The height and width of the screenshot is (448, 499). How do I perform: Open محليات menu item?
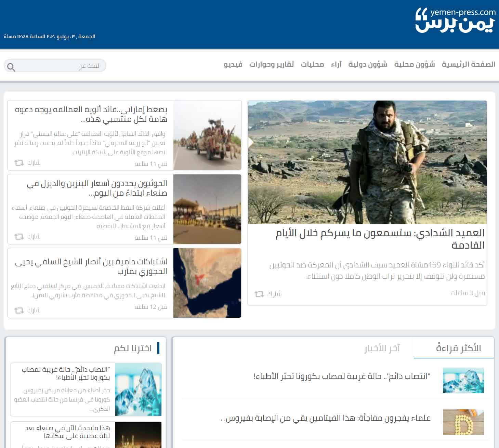click(312, 64)
